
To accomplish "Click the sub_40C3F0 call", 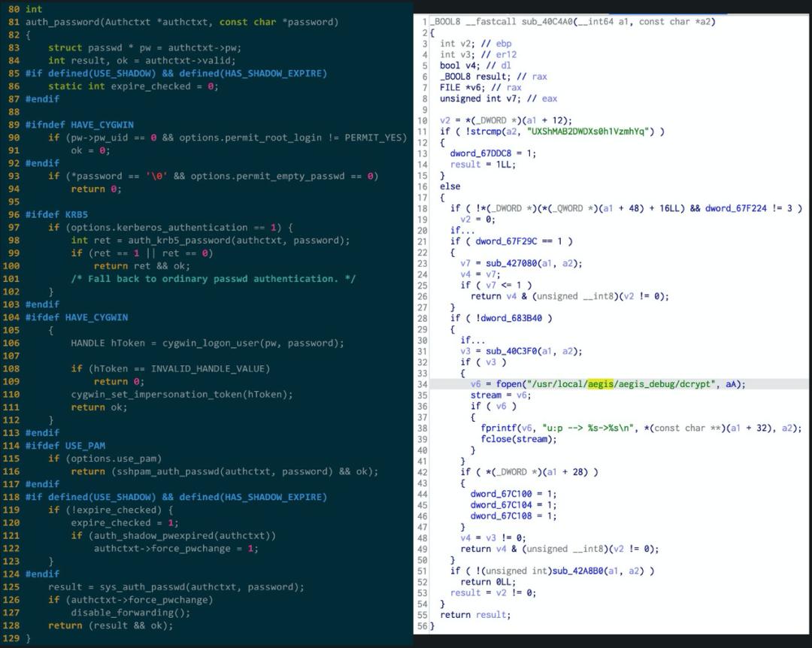I will [511, 351].
